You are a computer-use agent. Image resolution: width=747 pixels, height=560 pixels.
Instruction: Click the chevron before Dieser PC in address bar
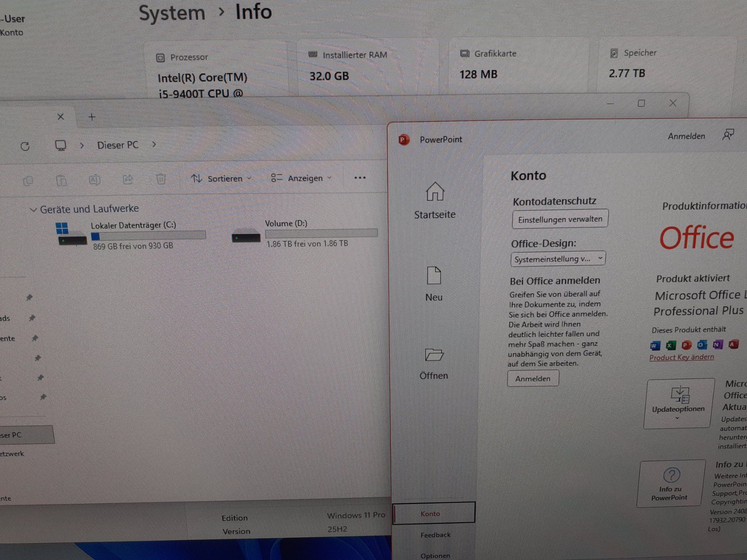click(82, 146)
